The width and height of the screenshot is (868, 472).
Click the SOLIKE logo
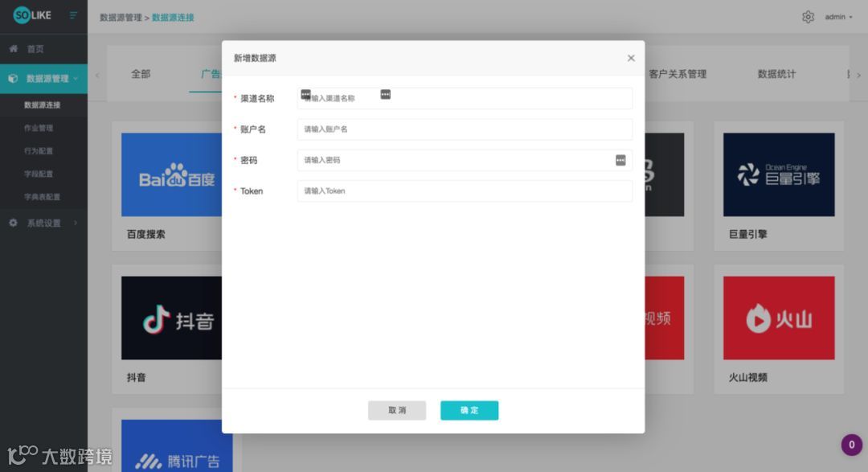32,15
